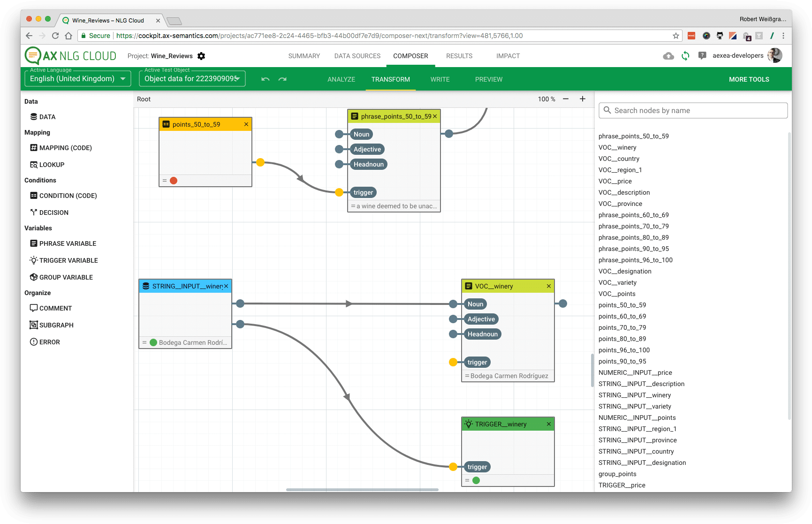Open the Active Test Object dropdown
Viewport: 812px width, 524px height.
pyautogui.click(x=192, y=79)
